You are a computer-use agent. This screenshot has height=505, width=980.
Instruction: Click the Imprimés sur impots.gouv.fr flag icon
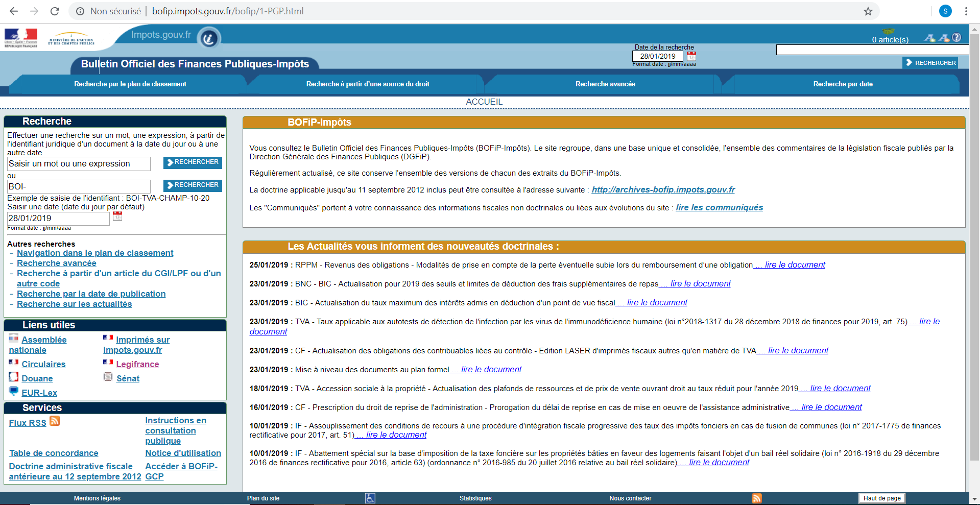pyautogui.click(x=108, y=338)
